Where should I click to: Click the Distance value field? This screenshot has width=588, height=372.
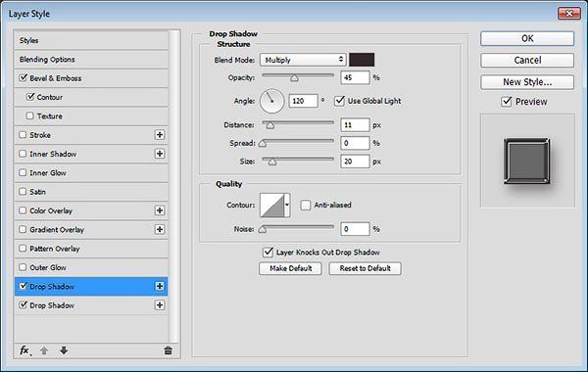(x=355, y=124)
